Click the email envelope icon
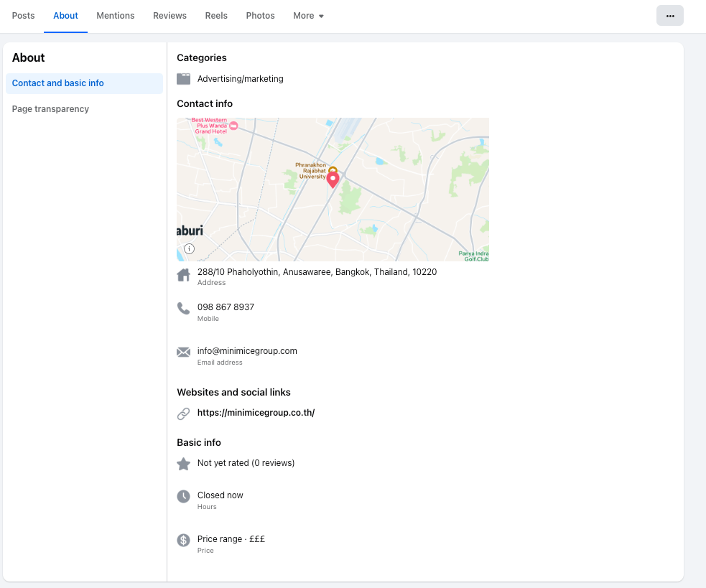The height and width of the screenshot is (588, 706). (x=184, y=352)
